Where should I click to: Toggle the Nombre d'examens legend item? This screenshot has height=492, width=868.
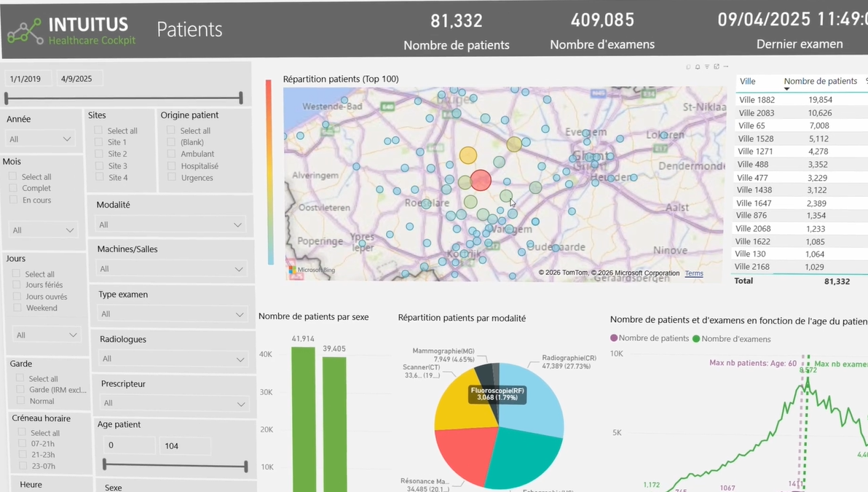pos(732,338)
